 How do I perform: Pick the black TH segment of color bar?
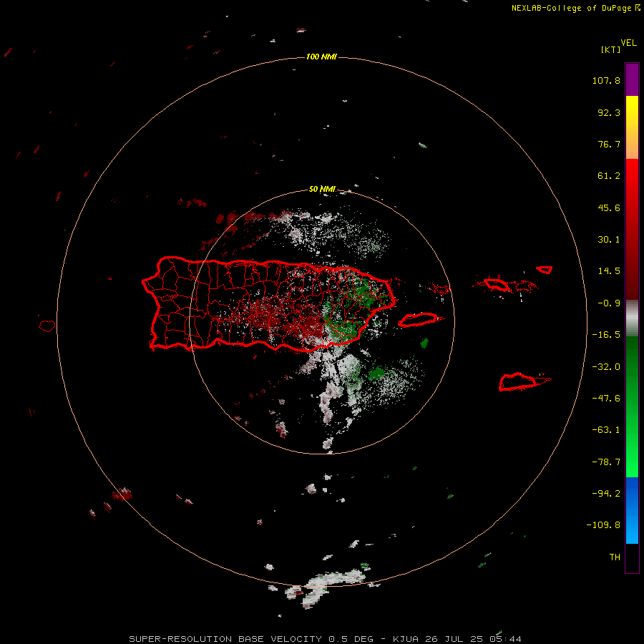(x=632, y=558)
